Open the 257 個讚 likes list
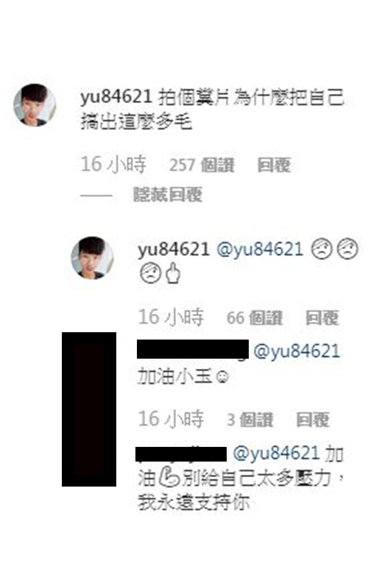 coord(202,165)
